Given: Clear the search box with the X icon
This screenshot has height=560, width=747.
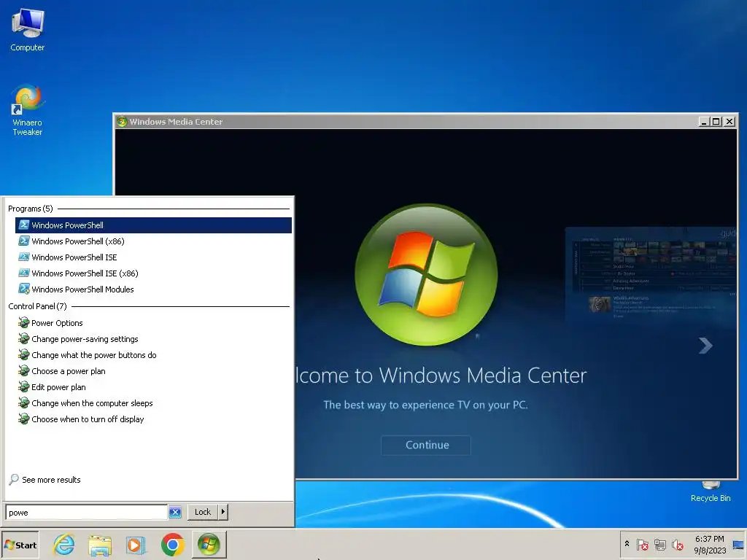Looking at the screenshot, I should (x=175, y=513).
